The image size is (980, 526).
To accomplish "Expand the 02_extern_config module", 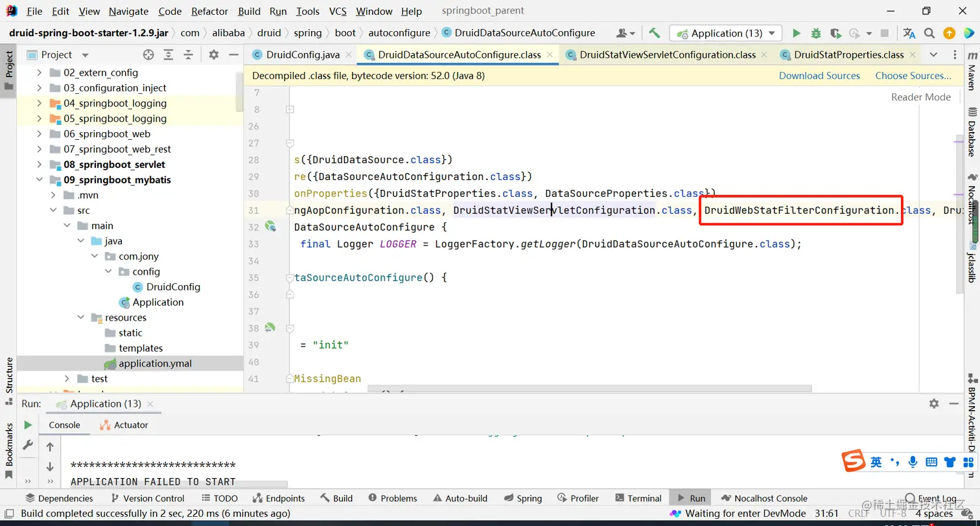I will point(40,73).
